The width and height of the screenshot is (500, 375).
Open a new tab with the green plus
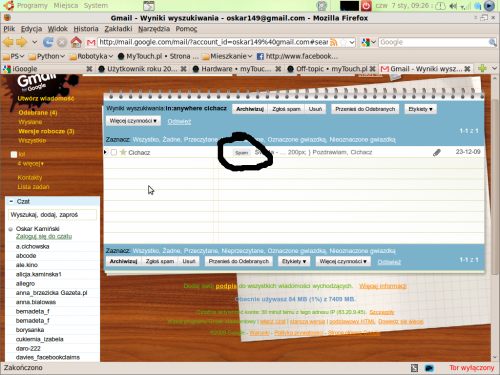(x=482, y=69)
